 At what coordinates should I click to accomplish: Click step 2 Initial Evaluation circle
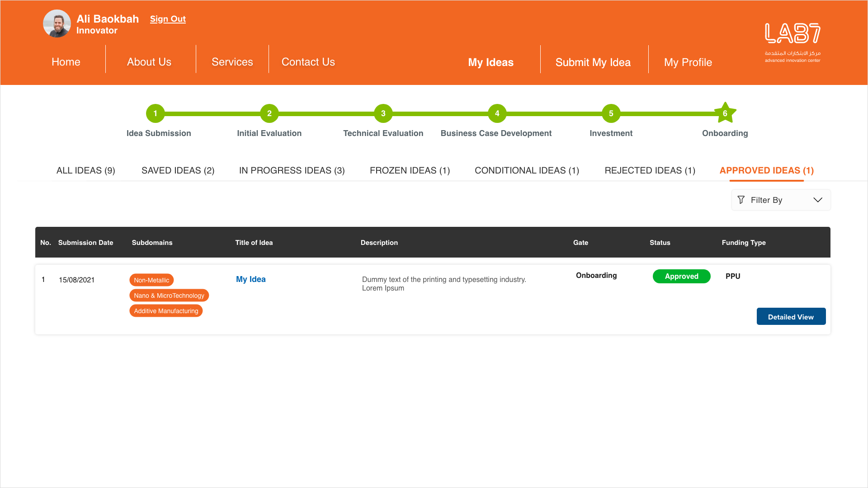tap(269, 113)
